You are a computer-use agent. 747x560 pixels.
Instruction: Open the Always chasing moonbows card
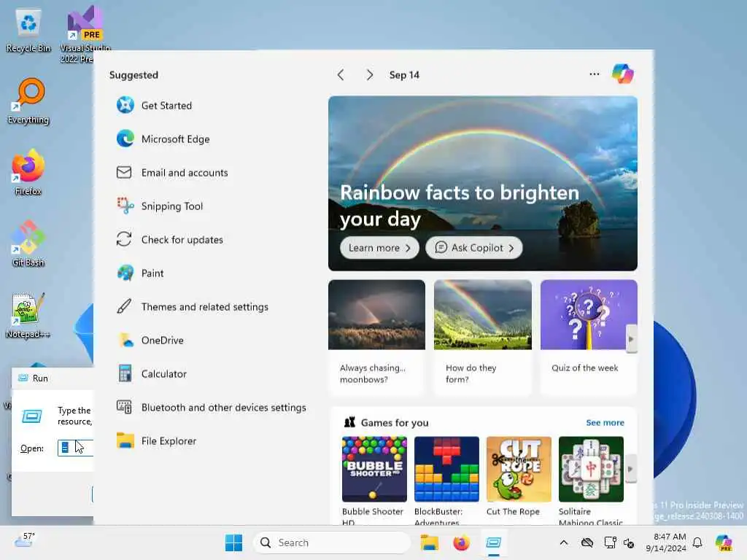pyautogui.click(x=376, y=337)
